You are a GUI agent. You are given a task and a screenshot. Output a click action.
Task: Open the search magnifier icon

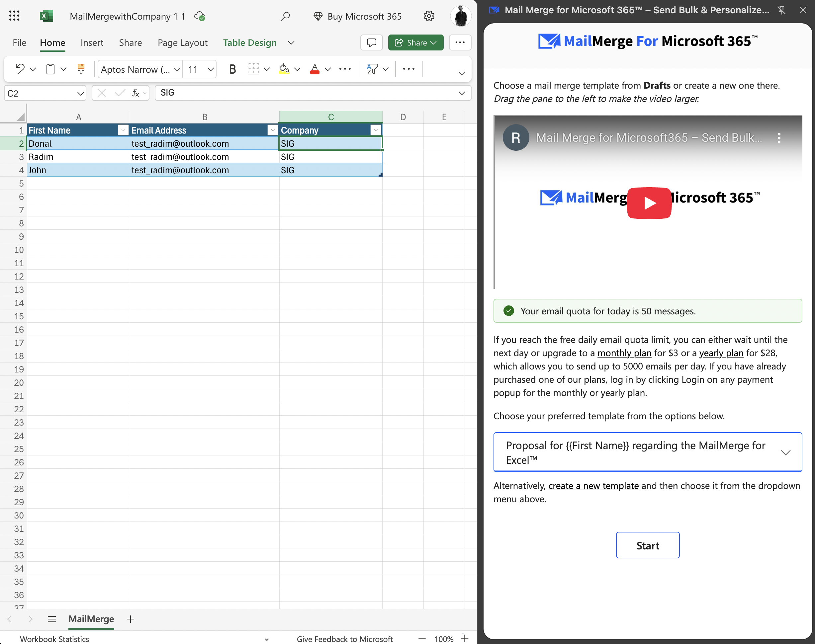point(285,16)
